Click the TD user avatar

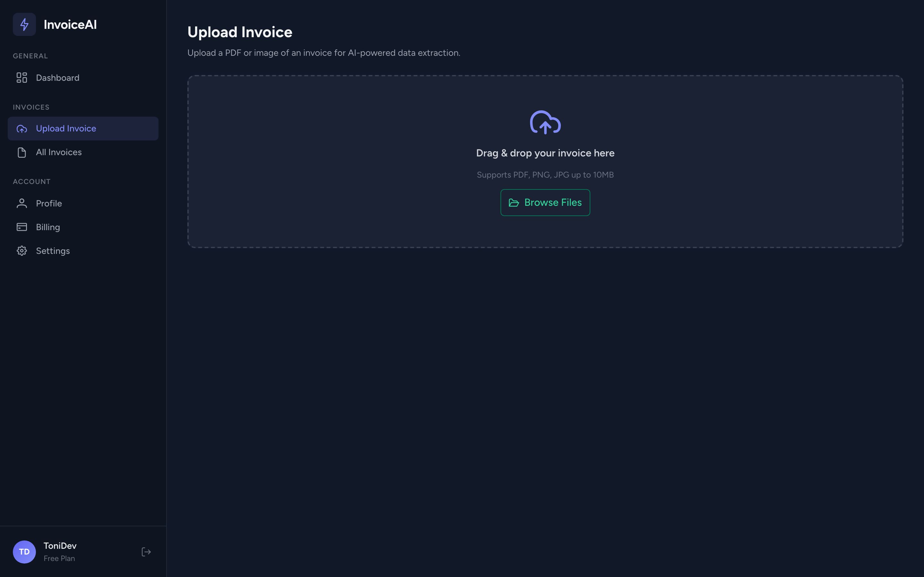24,552
